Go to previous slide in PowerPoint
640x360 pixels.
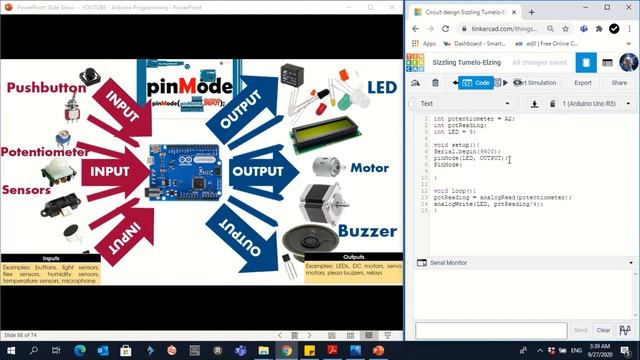point(280,335)
